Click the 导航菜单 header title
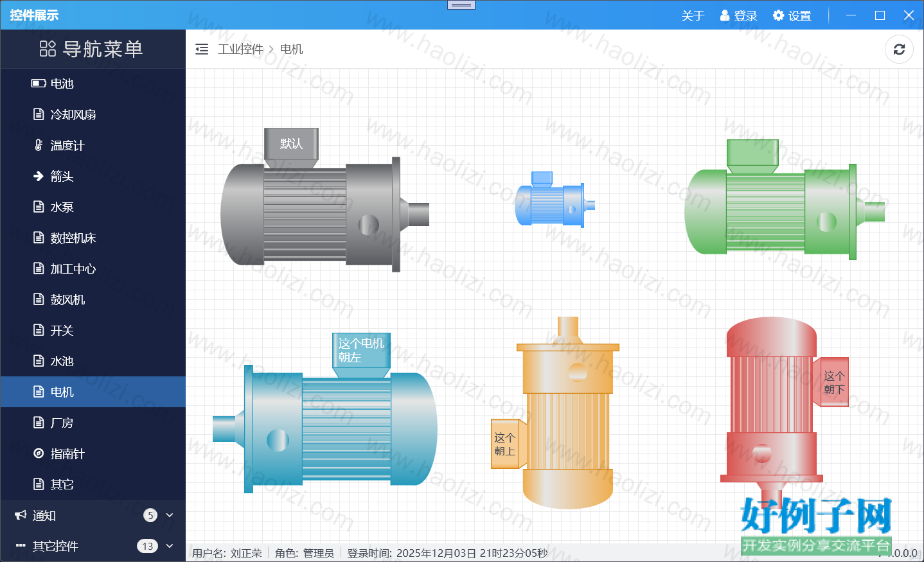Viewport: 924px width, 562px height. [103, 49]
